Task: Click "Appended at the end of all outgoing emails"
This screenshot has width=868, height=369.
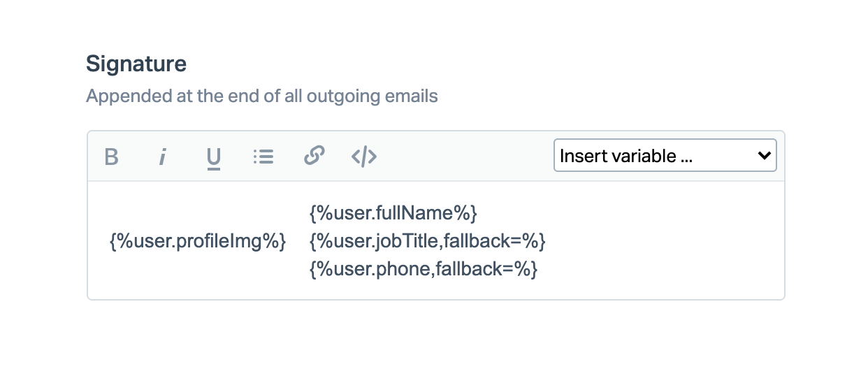Action: 261,96
